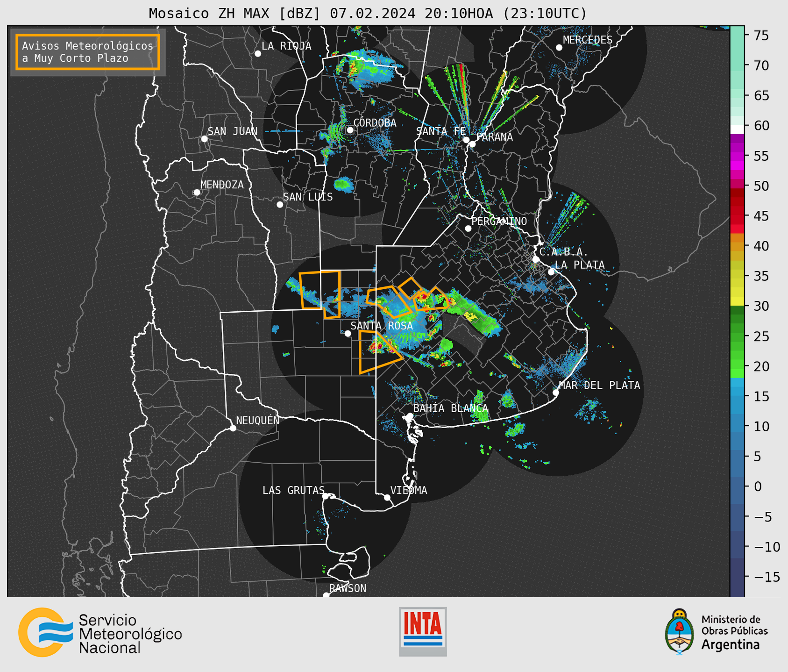The image size is (788, 672).
Task: Click the white marker dot for La Rioja
Action: tap(257, 54)
